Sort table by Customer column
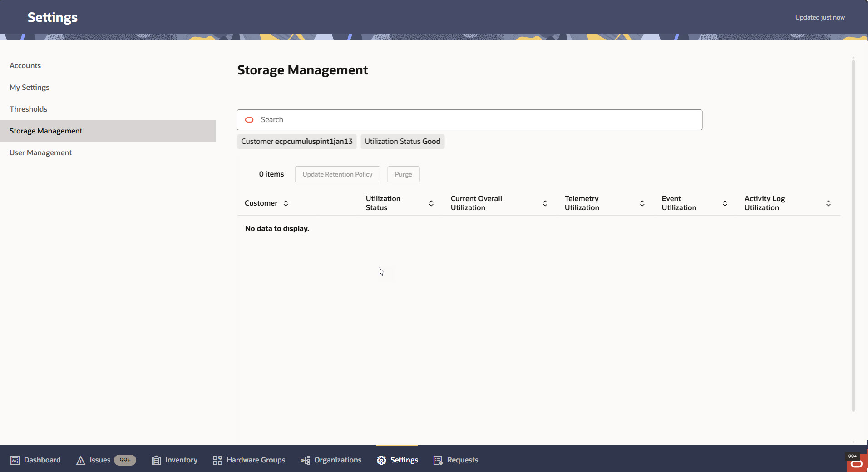The image size is (868, 472). [286, 203]
